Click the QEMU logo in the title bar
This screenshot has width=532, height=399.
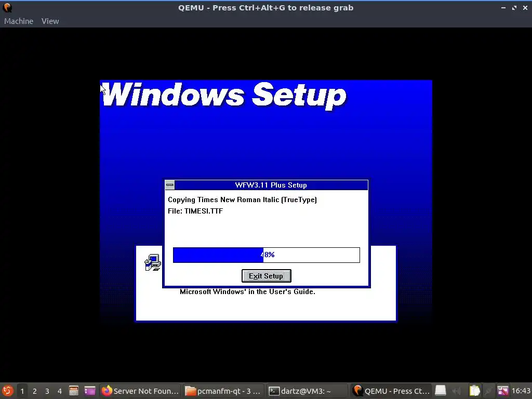(7, 7)
